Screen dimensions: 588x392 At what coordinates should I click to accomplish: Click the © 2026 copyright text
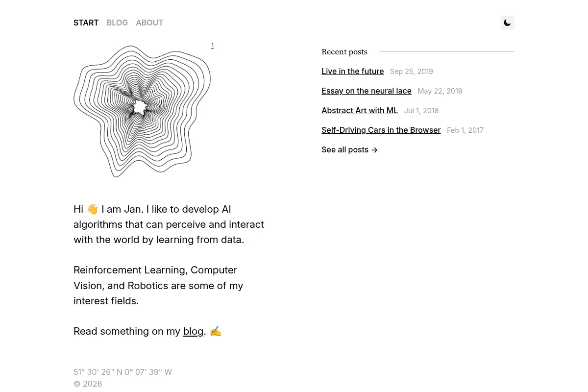pyautogui.click(x=88, y=384)
